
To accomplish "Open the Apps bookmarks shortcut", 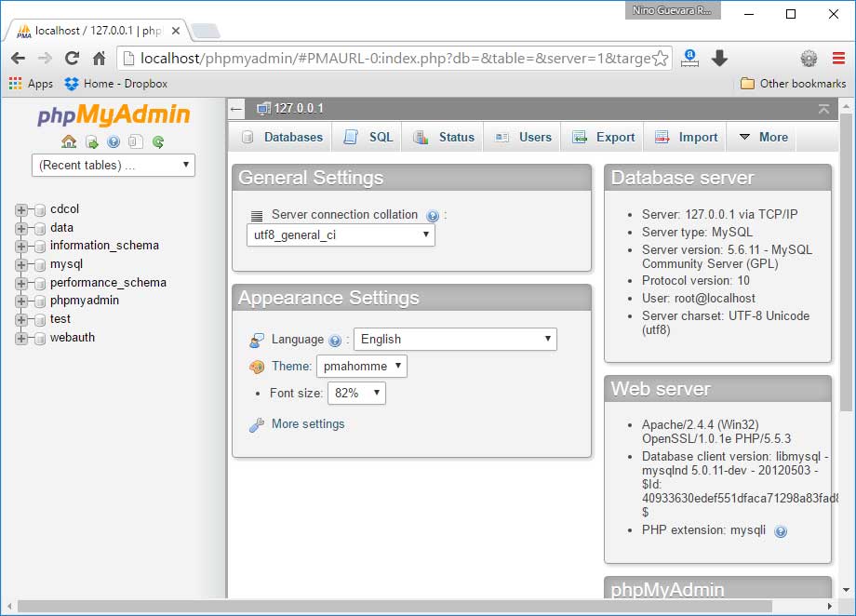I will [x=31, y=84].
